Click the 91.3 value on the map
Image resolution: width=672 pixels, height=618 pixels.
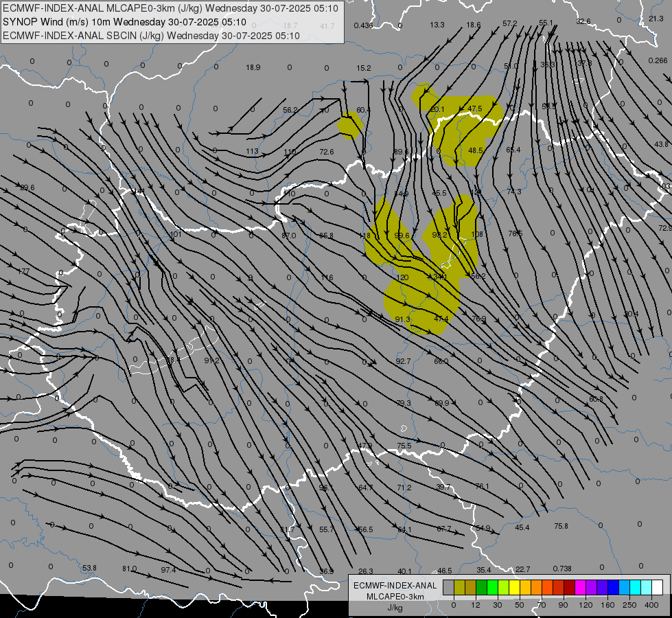[x=402, y=319]
